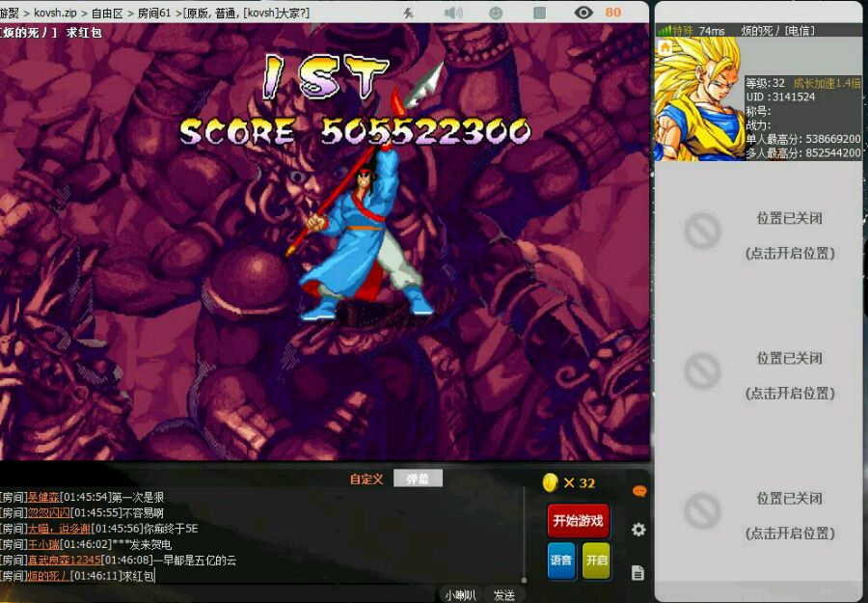
Task: Click the lightning speed icon in top bar
Action: [409, 13]
